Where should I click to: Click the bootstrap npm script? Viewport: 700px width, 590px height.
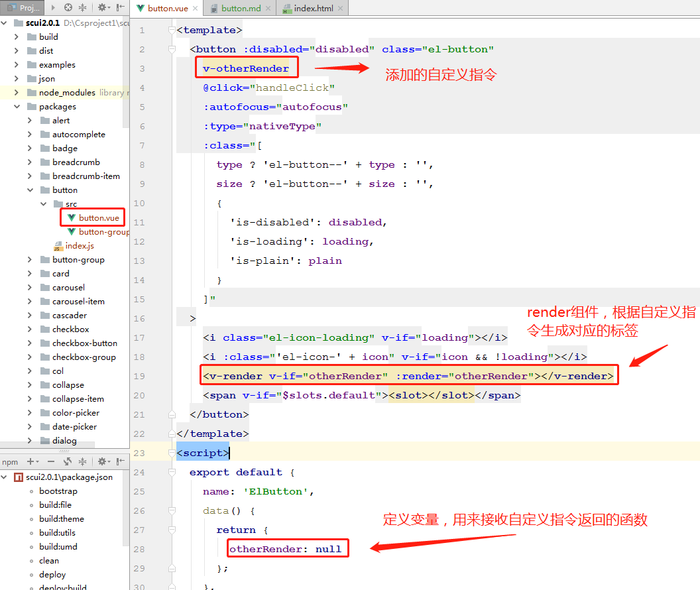(58, 491)
